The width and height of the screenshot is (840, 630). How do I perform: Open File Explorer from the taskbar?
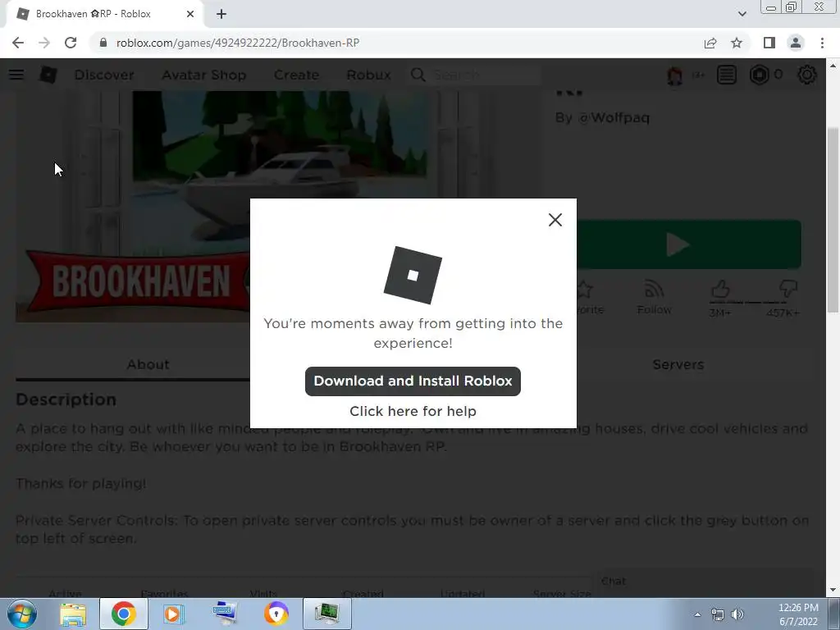coord(73,614)
